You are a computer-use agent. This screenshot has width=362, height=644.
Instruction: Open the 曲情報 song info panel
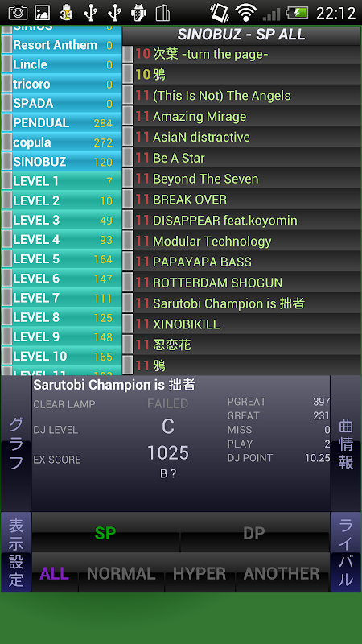[x=346, y=443]
